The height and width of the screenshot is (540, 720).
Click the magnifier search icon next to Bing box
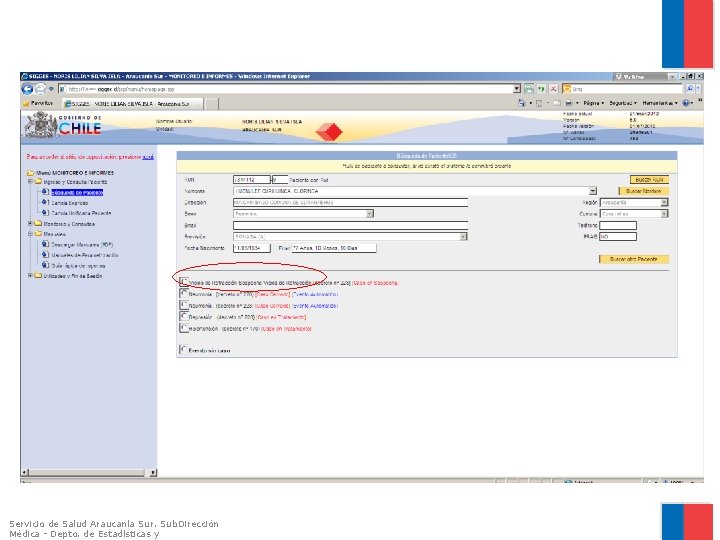pos(690,89)
